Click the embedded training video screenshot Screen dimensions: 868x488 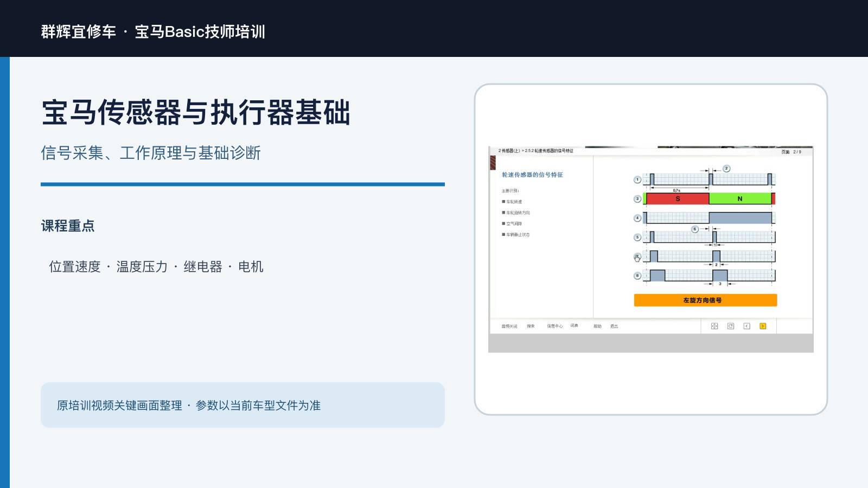point(651,249)
